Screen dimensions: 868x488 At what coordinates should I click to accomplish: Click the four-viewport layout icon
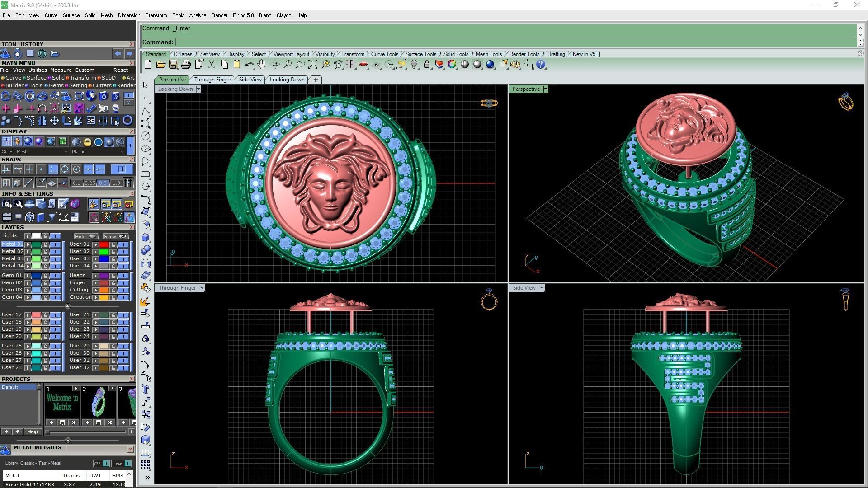coord(350,65)
